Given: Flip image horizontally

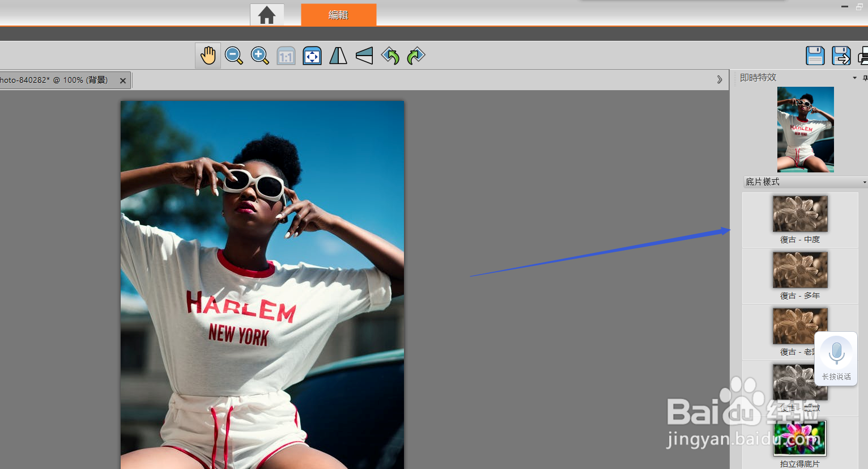Looking at the screenshot, I should tap(338, 56).
